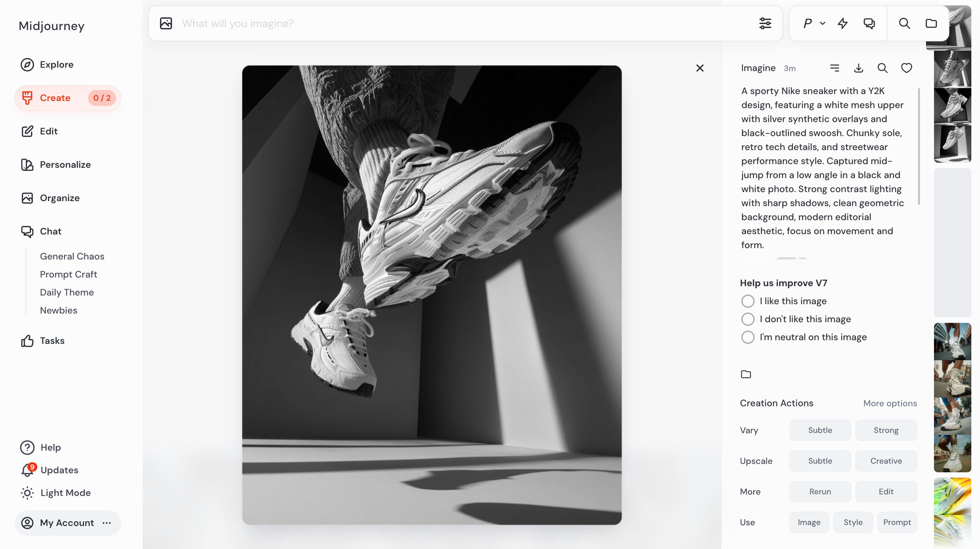This screenshot has width=980, height=549.
Task: Click Upscale Creative button
Action: pos(886,461)
